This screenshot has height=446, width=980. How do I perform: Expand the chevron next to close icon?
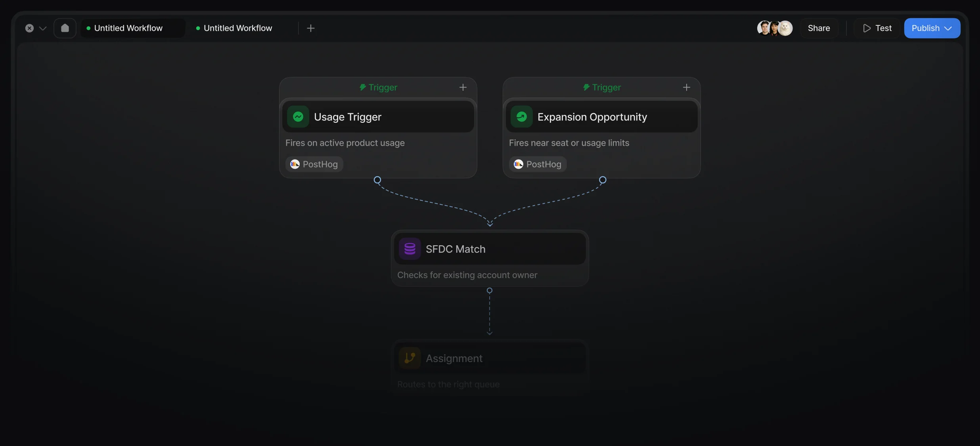pos(43,28)
